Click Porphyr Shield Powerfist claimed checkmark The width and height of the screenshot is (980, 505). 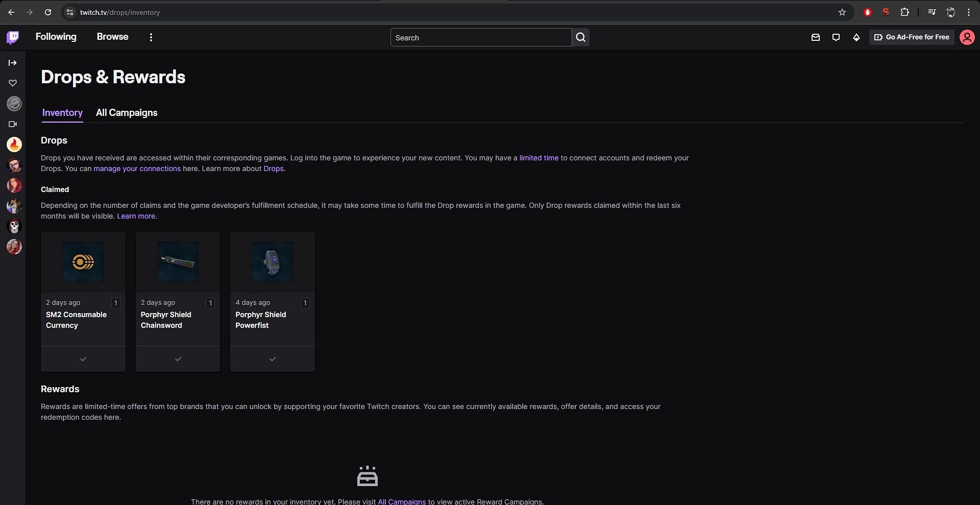click(273, 359)
